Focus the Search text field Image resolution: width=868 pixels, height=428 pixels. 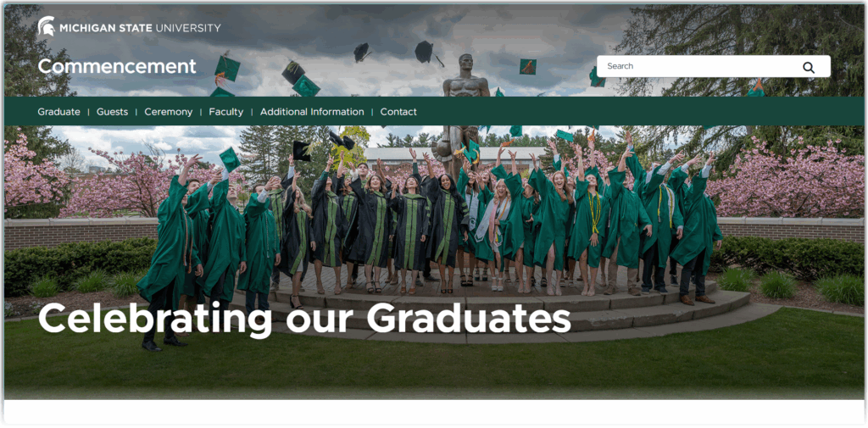pos(714,66)
